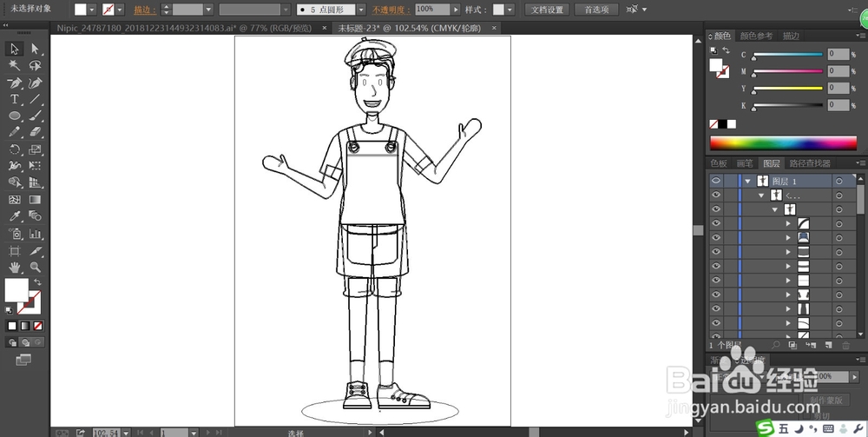
Task: Click the C cyan slider in the 颜色 panel
Action: click(788, 54)
